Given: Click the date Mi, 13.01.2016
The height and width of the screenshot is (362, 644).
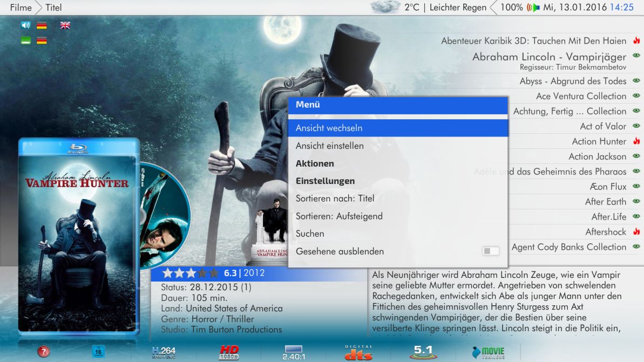Looking at the screenshot, I should tap(574, 8).
